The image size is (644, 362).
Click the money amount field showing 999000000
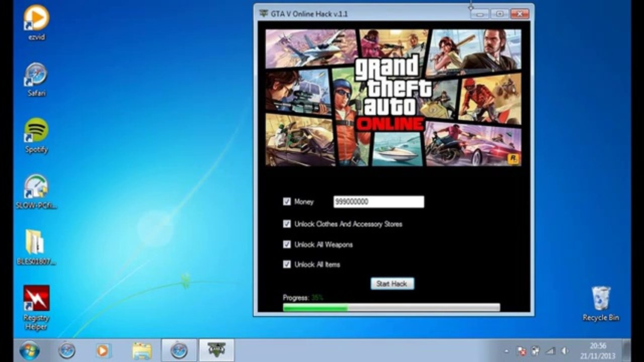pyautogui.click(x=379, y=202)
